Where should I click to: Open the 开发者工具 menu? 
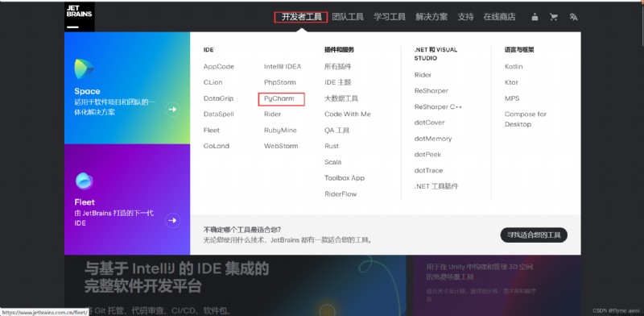click(x=300, y=17)
